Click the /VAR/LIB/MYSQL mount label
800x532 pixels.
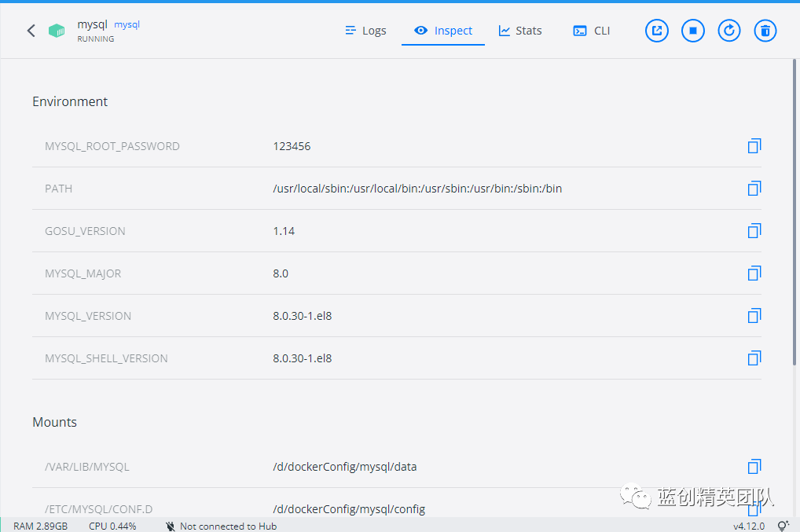click(87, 467)
